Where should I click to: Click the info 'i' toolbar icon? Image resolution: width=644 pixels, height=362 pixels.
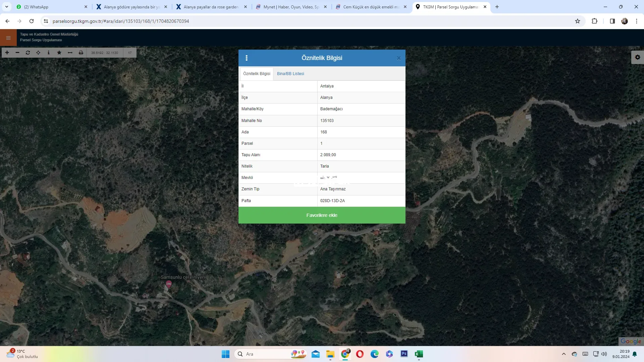49,53
